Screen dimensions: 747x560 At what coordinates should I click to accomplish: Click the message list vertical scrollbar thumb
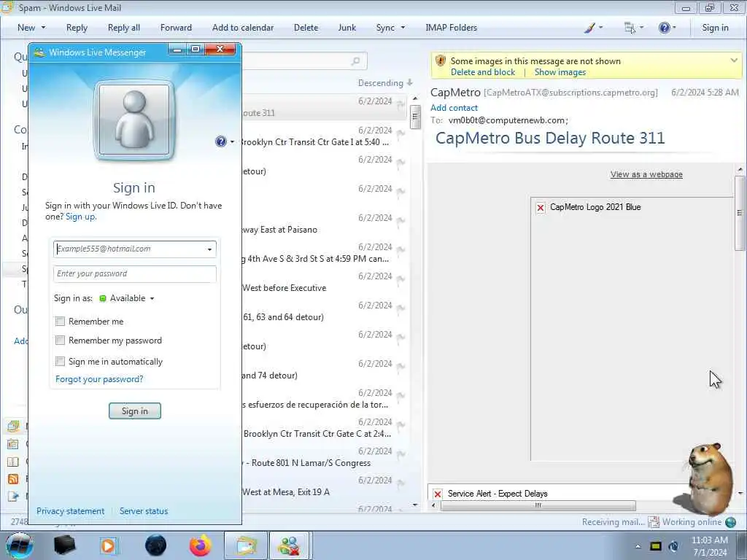(415, 117)
